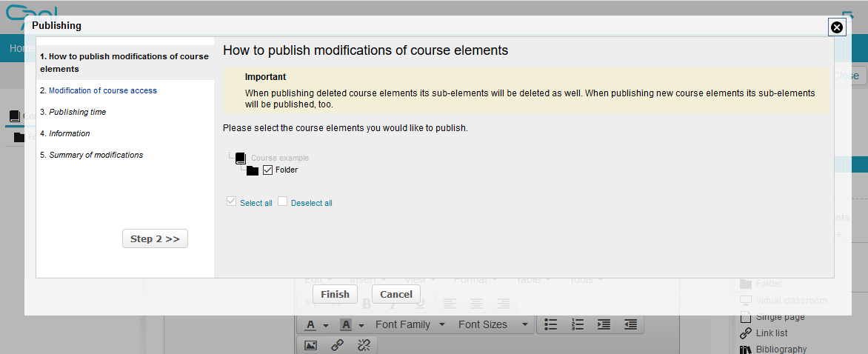Close the Publishing dialog with X icon
Viewport: 868px width, 354px height.
[x=836, y=27]
